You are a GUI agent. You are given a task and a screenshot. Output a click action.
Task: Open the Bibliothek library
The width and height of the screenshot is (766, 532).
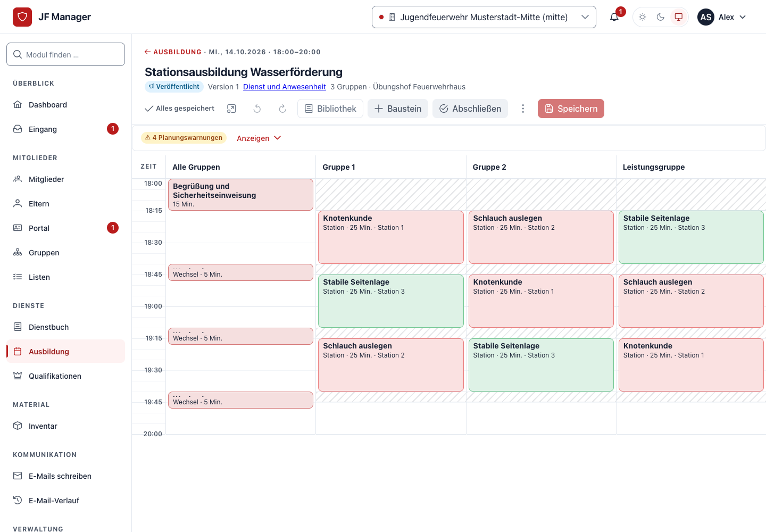pos(330,109)
